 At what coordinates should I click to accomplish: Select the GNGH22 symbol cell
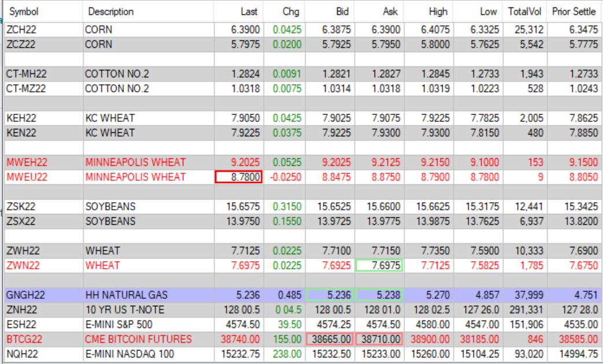[x=44, y=295]
